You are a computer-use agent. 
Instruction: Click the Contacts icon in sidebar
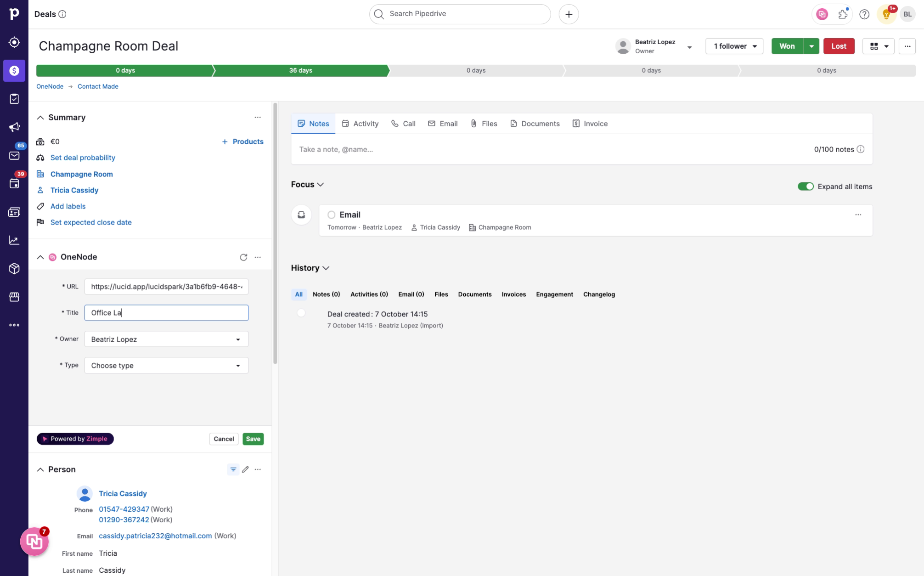tap(15, 212)
